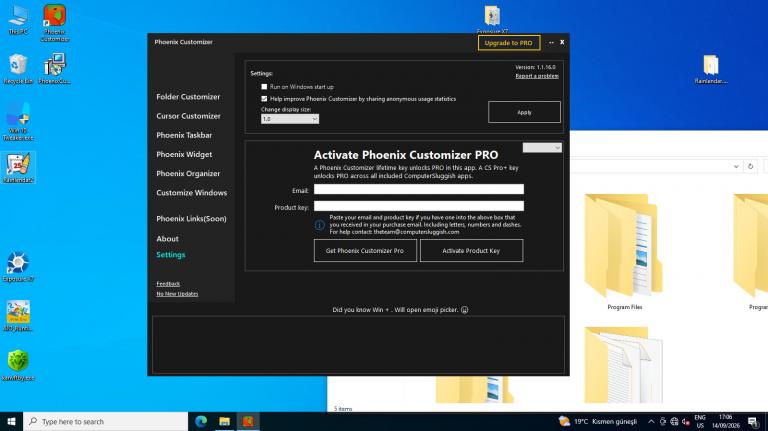Viewport: 768px width, 431px height.
Task: Focus the Product key input field
Action: point(419,206)
